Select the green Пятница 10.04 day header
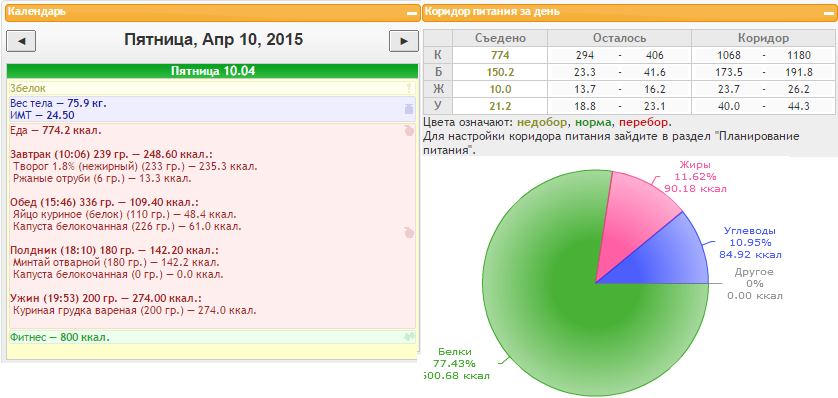The width and height of the screenshot is (838, 398). [x=212, y=71]
